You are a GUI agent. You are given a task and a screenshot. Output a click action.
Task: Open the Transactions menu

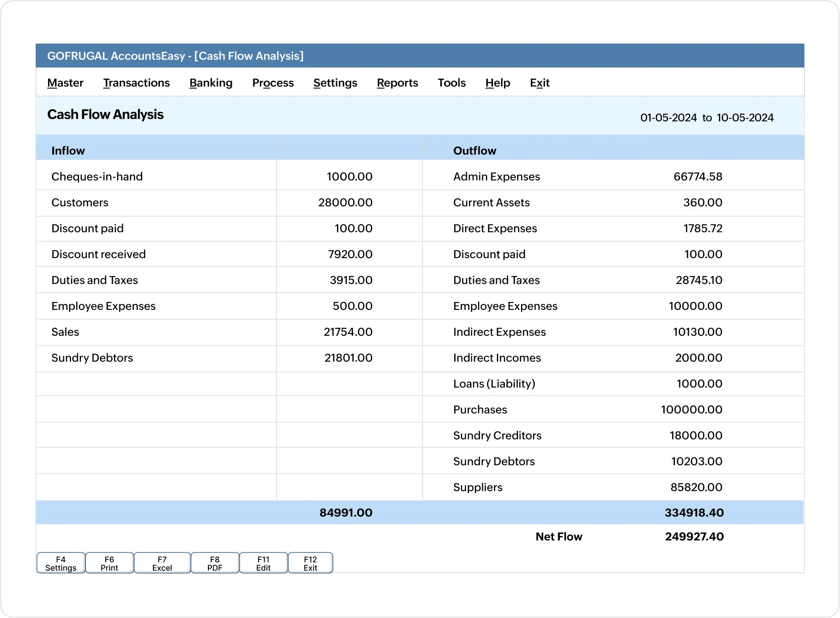[137, 83]
